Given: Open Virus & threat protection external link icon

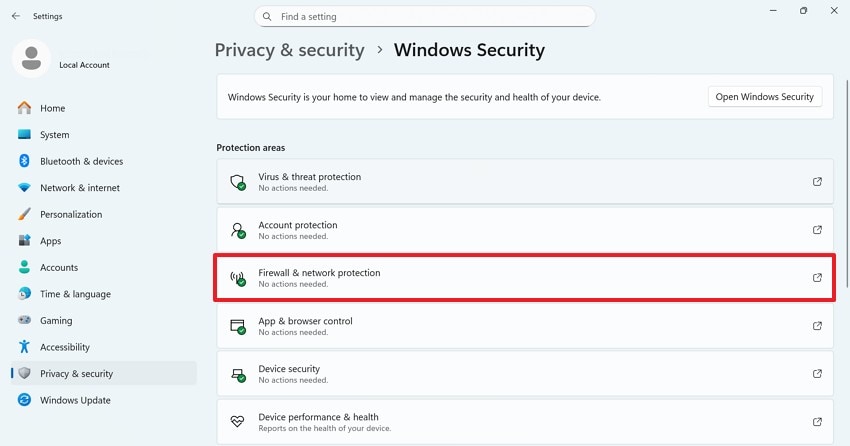Looking at the screenshot, I should 817,182.
